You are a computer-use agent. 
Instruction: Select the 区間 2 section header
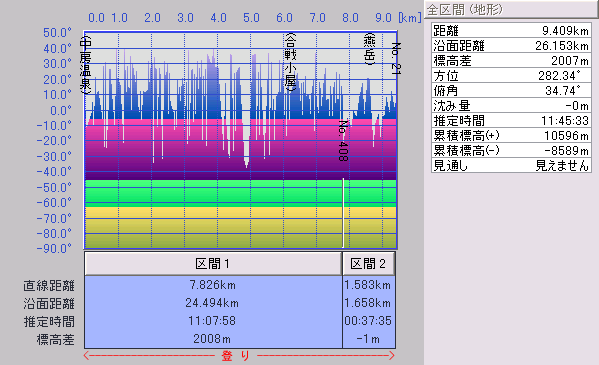368,263
